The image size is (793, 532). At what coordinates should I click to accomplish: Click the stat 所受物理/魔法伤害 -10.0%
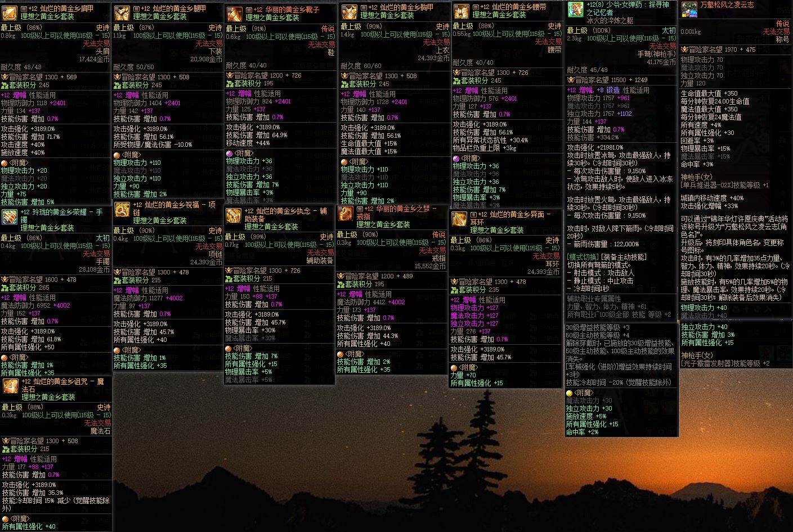pos(153,145)
